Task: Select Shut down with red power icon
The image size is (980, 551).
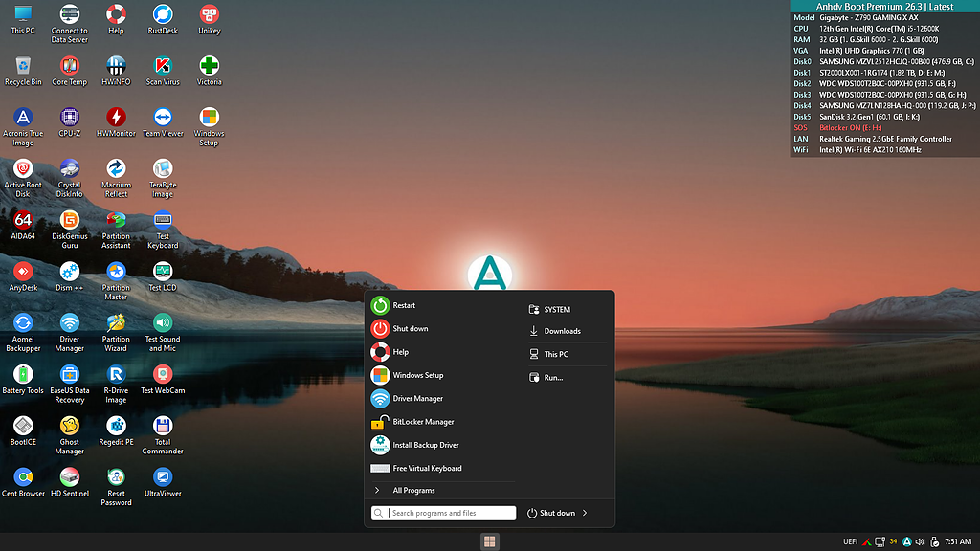Action: click(442, 329)
